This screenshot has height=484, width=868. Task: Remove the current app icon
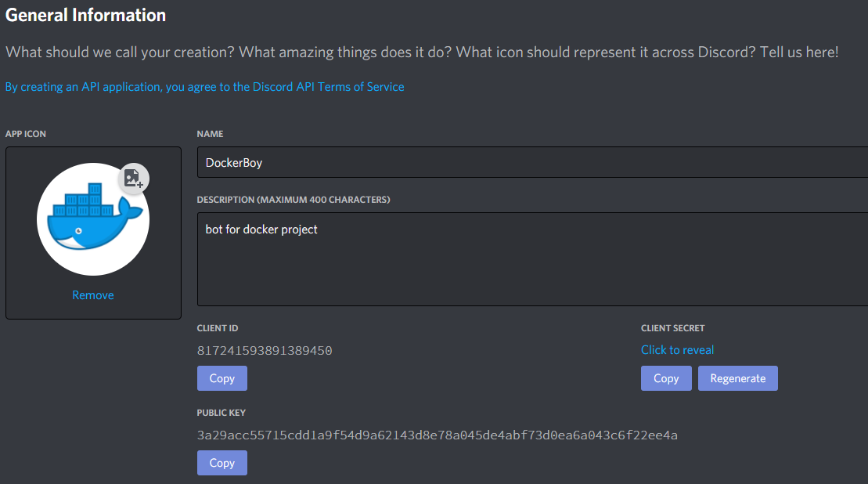click(93, 295)
